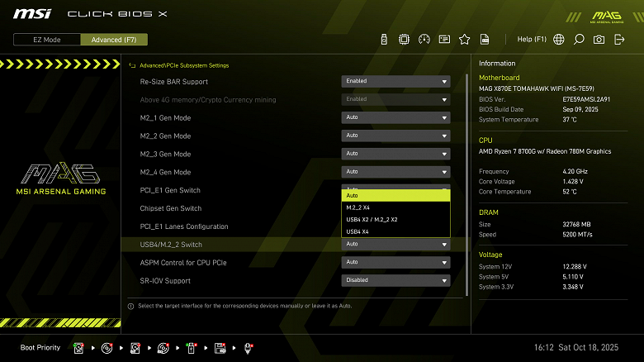
Task: Click the info icon next to the help description
Action: pos(130,306)
